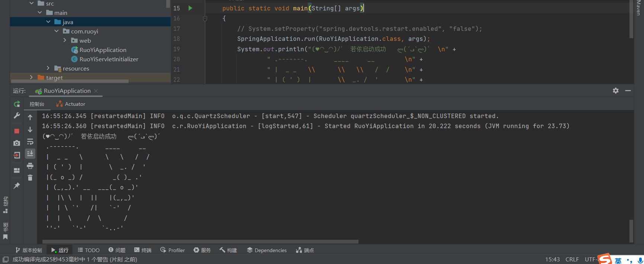Toggle pin tab in run panel
Viewport: 644px width, 264px height.
[x=17, y=186]
